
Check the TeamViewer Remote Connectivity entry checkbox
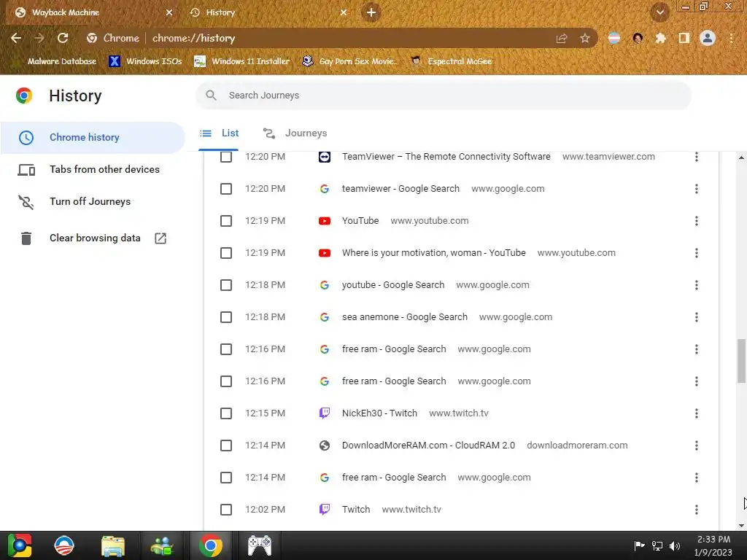click(x=226, y=157)
